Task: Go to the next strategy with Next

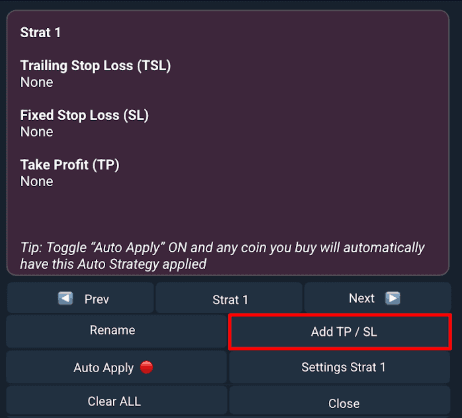Action: (377, 298)
